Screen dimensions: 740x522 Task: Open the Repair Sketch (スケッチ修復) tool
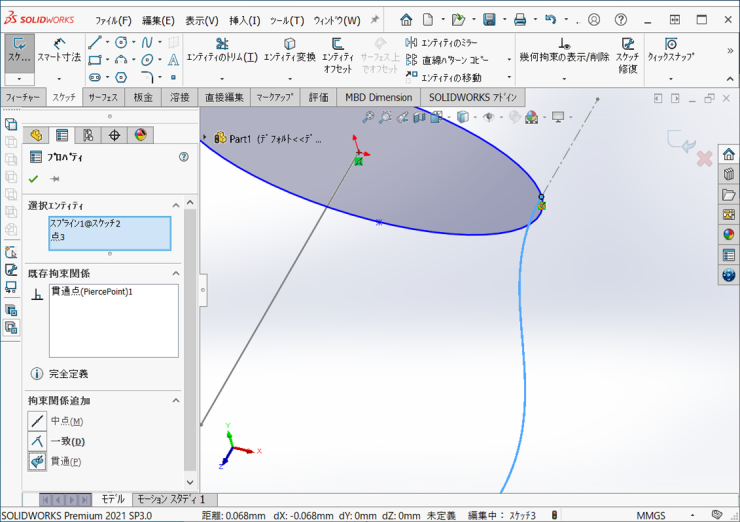point(627,50)
